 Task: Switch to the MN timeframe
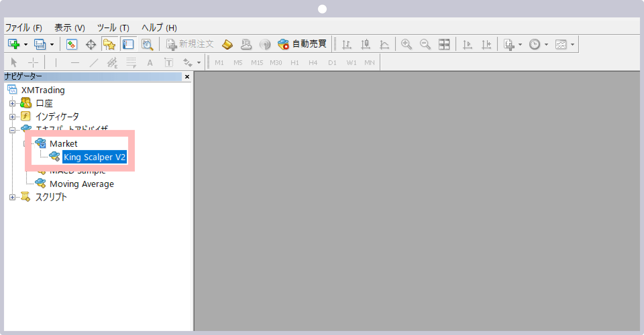click(x=370, y=63)
